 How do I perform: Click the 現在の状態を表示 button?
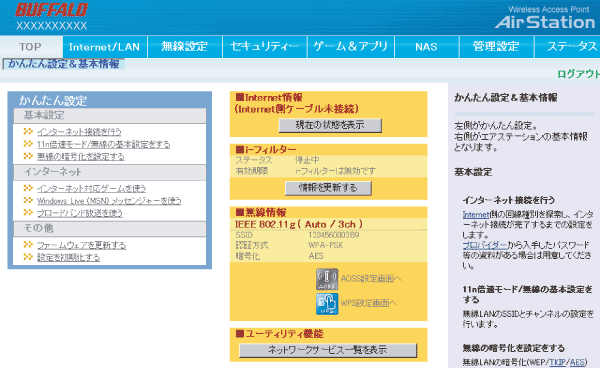point(330,125)
